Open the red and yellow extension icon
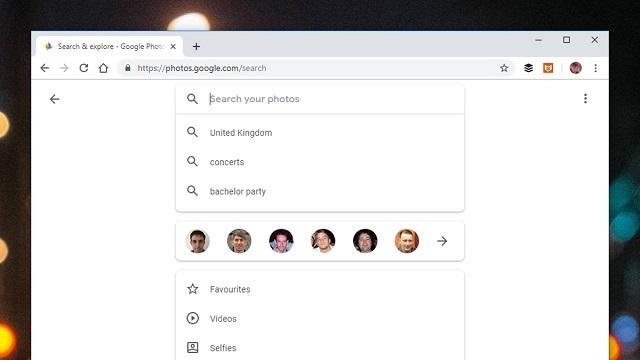 pyautogui.click(x=548, y=68)
